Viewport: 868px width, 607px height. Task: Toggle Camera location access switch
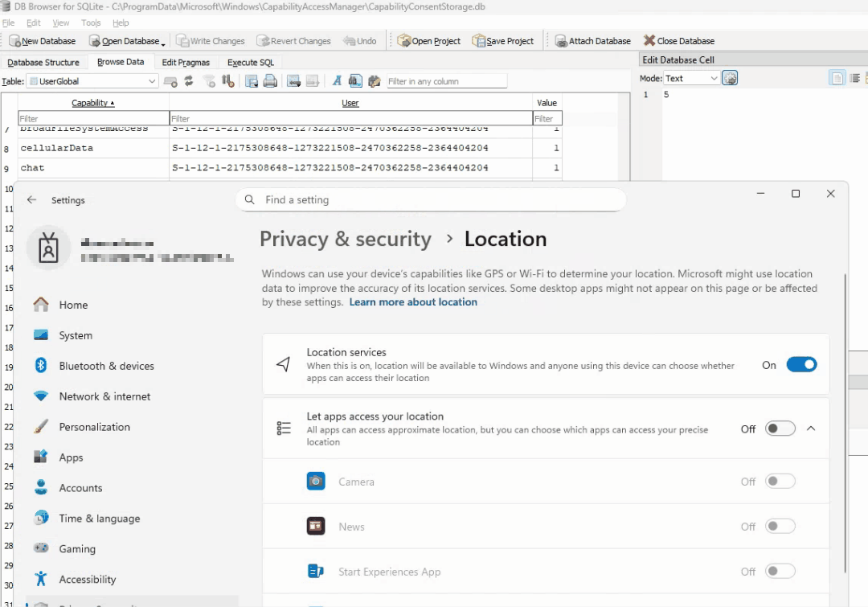pos(780,482)
